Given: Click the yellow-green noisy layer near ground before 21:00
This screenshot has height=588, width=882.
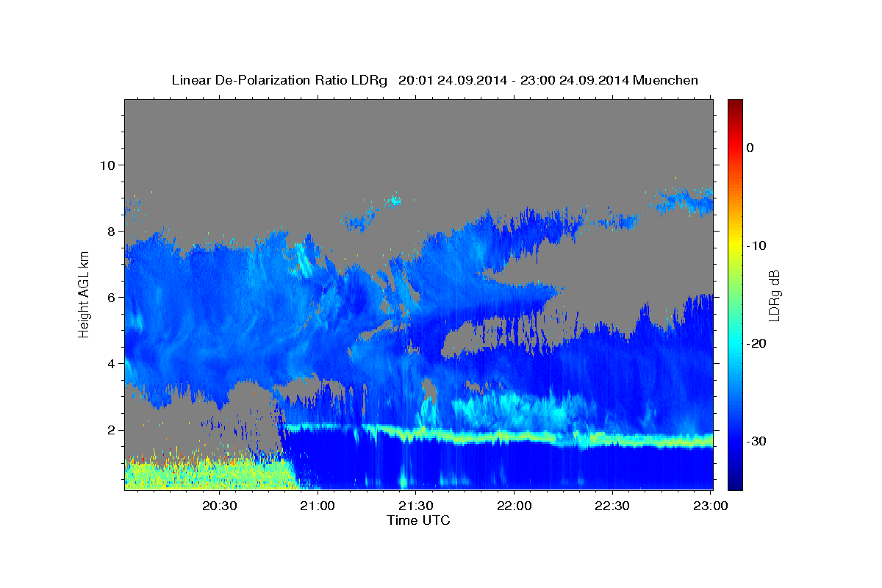Looking at the screenshot, I should pos(209,474).
